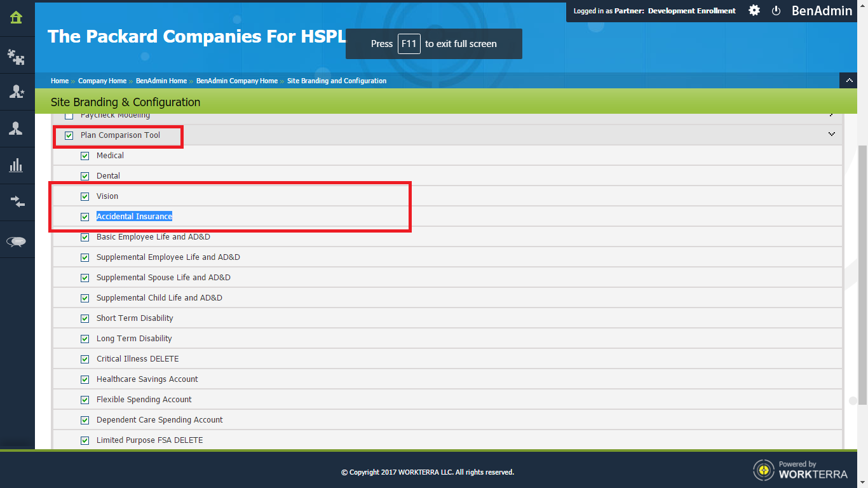Click The Packard Companies For HSPL title
Screen dimensions: 868x488
click(197, 36)
